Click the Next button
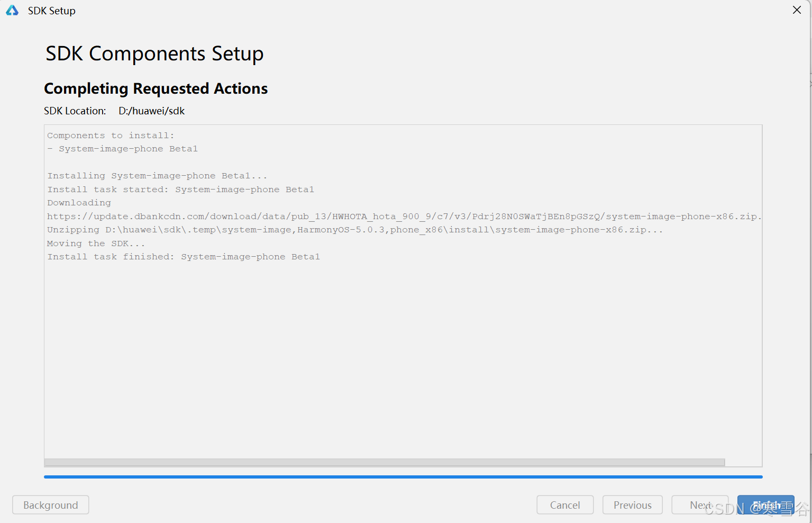Screen dimensions: 812x523 pyautogui.click(x=700, y=505)
